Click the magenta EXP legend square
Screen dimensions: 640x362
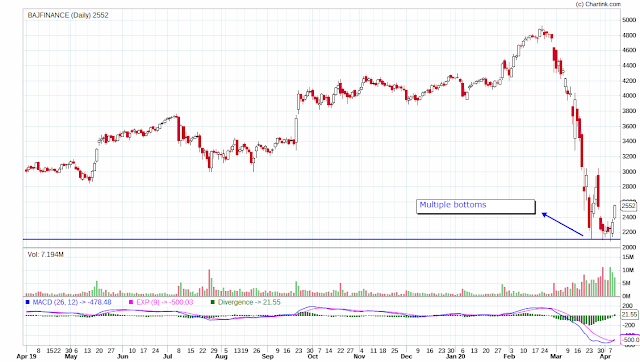point(131,302)
